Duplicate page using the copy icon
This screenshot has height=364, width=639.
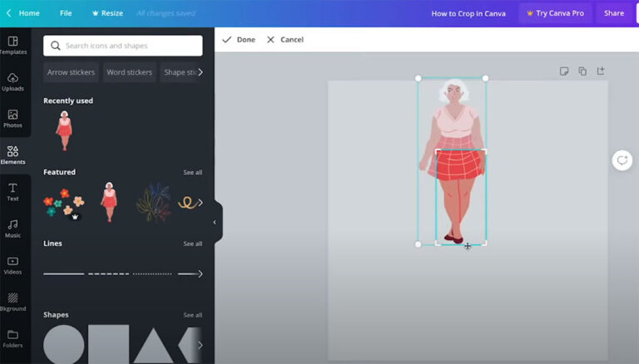tap(582, 71)
